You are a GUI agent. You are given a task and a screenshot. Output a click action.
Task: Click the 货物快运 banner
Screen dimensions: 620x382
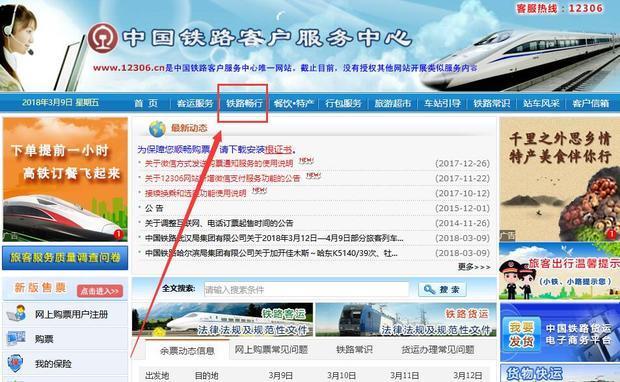coord(560,373)
